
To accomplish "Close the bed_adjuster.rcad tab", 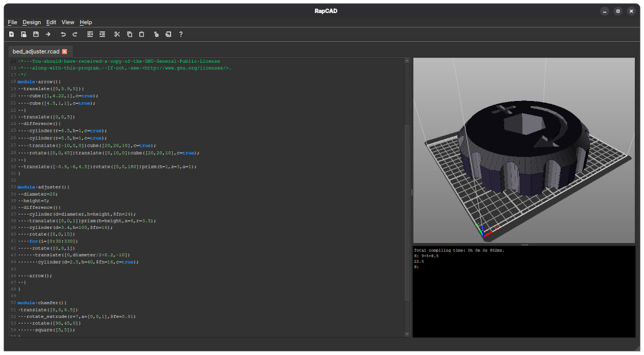I will [64, 51].
